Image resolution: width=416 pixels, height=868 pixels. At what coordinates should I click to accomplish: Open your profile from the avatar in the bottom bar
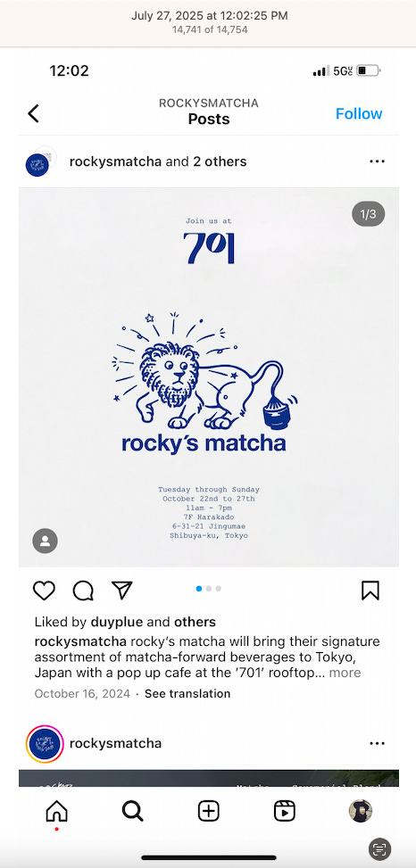click(361, 811)
